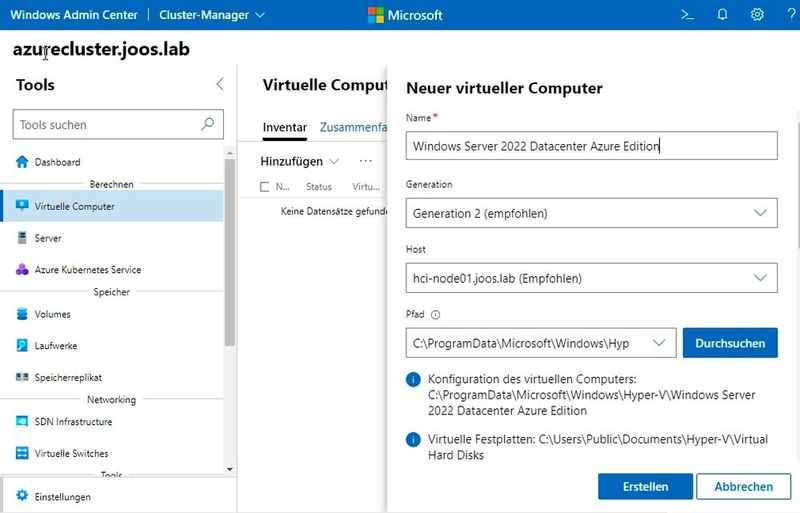The height and width of the screenshot is (513, 800).
Task: Click the N... name column header
Action: (282, 187)
